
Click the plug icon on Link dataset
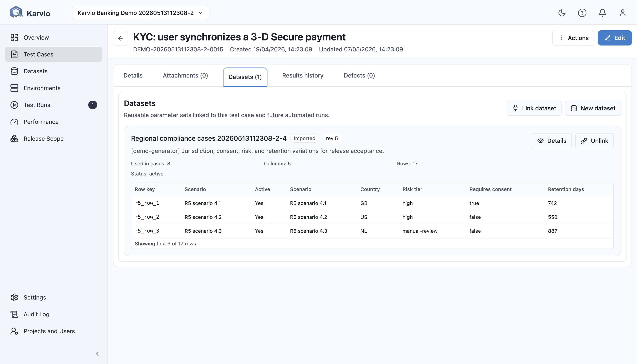(x=515, y=108)
